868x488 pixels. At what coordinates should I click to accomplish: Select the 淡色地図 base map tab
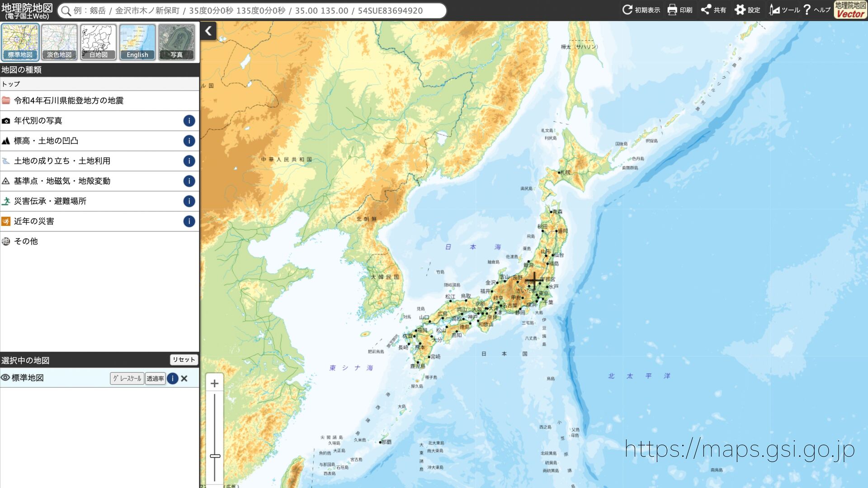[59, 42]
